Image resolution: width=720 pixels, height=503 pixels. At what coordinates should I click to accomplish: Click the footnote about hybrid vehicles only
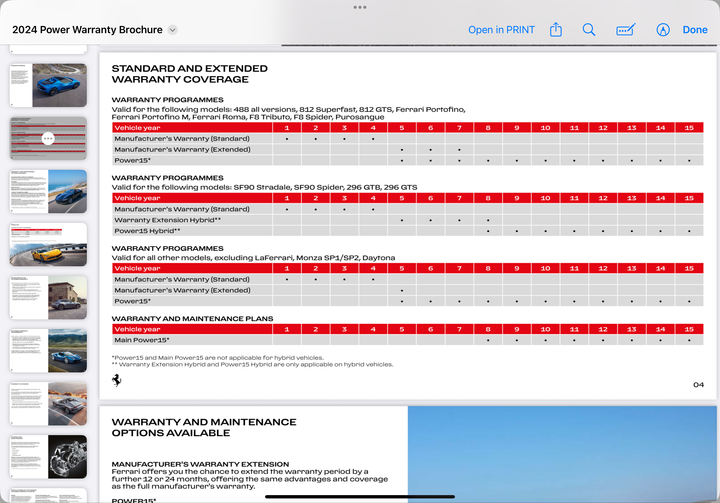[x=253, y=365]
